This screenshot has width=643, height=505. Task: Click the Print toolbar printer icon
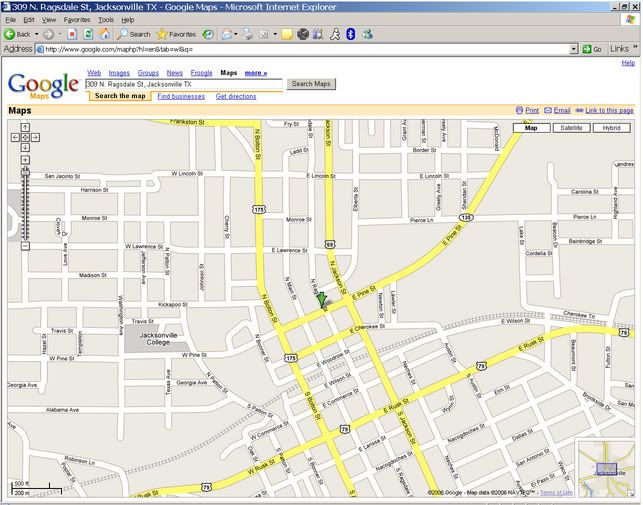pos(248,34)
